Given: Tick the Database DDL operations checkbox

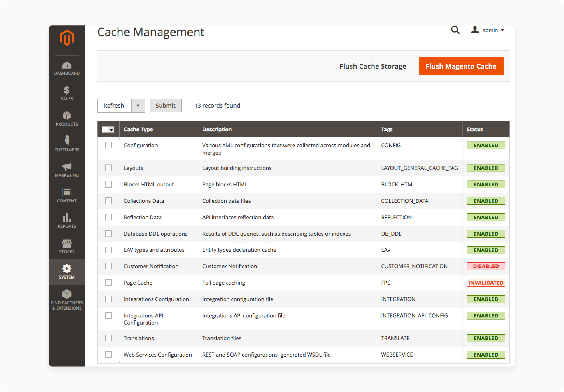Looking at the screenshot, I should (108, 234).
